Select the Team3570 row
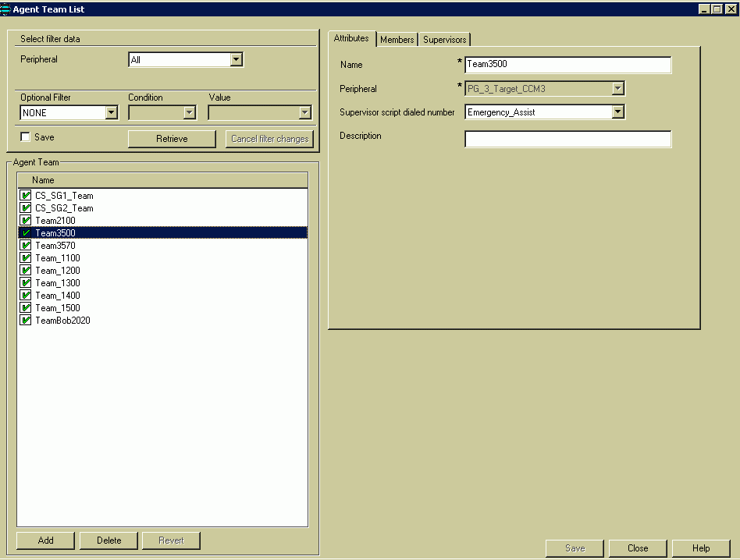 (162, 245)
